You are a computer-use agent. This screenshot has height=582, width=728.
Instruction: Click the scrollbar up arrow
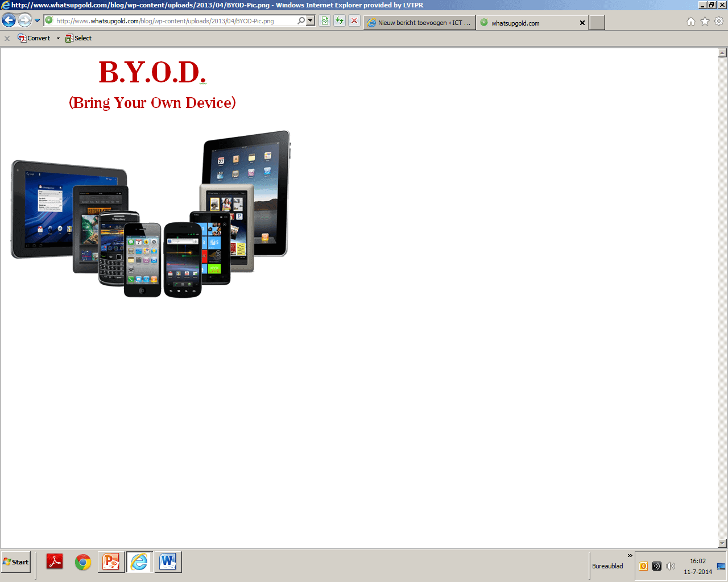tap(722, 53)
